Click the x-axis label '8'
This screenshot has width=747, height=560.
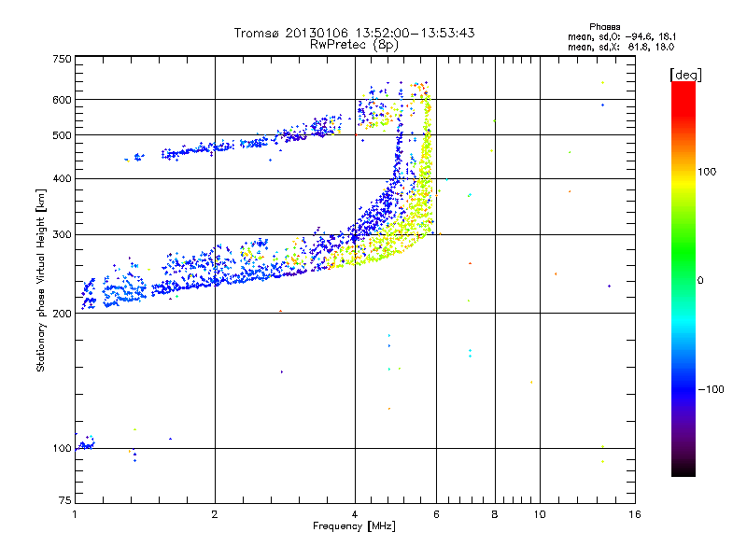495,514
